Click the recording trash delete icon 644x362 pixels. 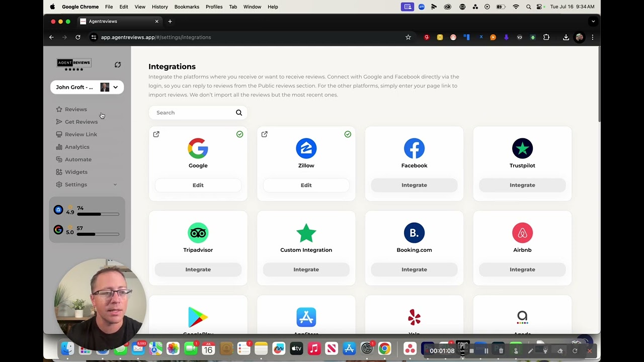tap(501, 351)
